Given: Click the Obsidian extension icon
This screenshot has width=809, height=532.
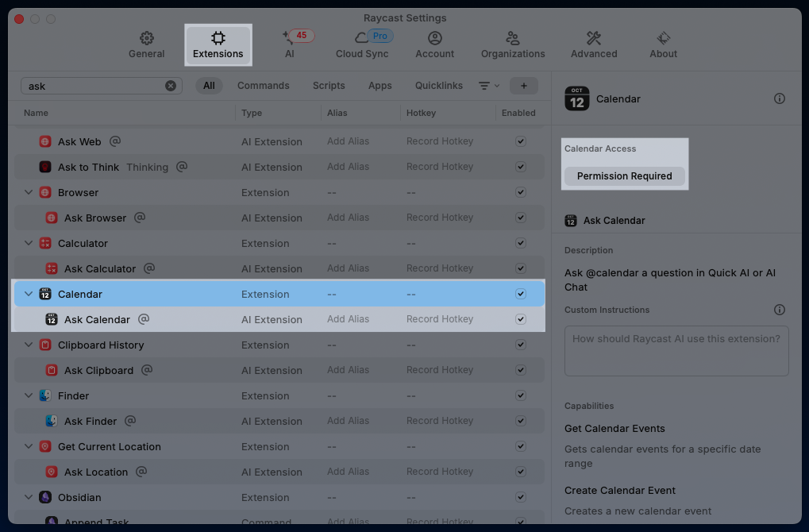Looking at the screenshot, I should [x=45, y=497].
